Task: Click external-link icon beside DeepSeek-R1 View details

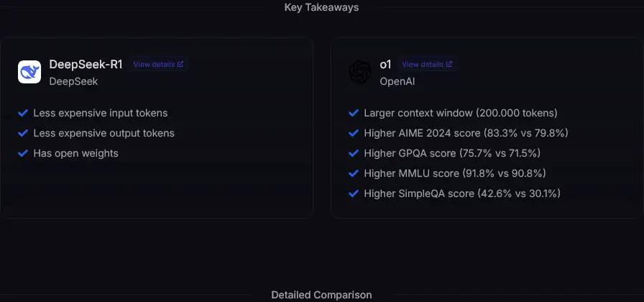Action: tap(180, 64)
